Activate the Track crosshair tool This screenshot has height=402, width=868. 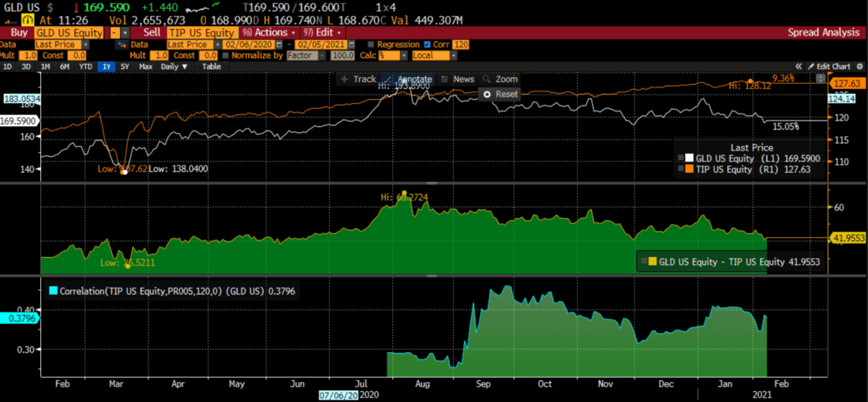click(357, 79)
